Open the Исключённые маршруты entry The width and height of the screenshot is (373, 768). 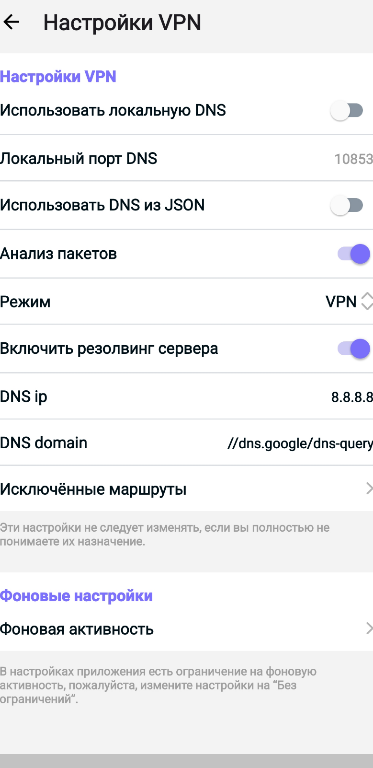pyautogui.click(x=186, y=489)
